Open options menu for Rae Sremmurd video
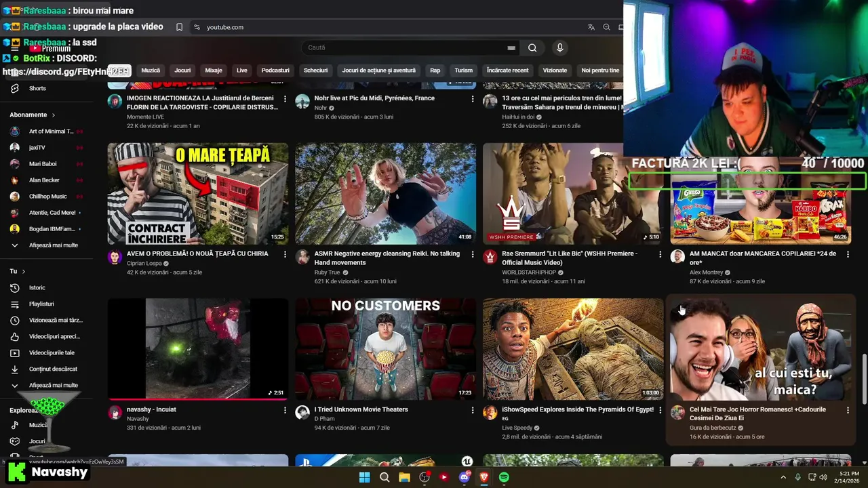Viewport: 868px width, 488px height. point(660,254)
